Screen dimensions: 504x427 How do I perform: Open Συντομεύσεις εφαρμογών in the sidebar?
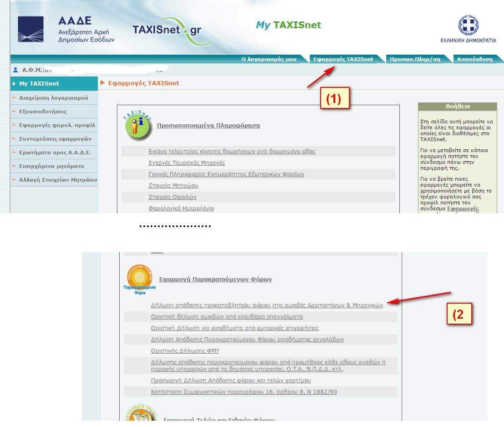pyautogui.click(x=54, y=139)
